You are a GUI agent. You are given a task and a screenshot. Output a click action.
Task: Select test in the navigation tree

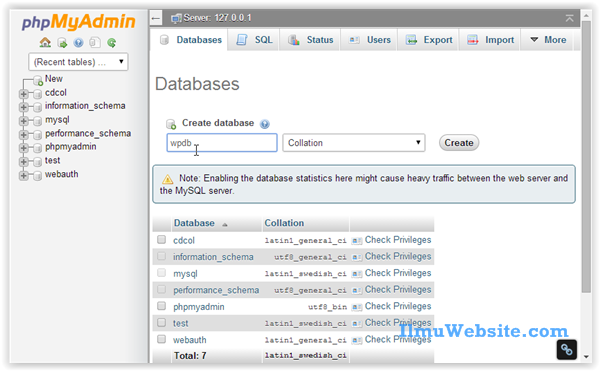[x=52, y=160]
